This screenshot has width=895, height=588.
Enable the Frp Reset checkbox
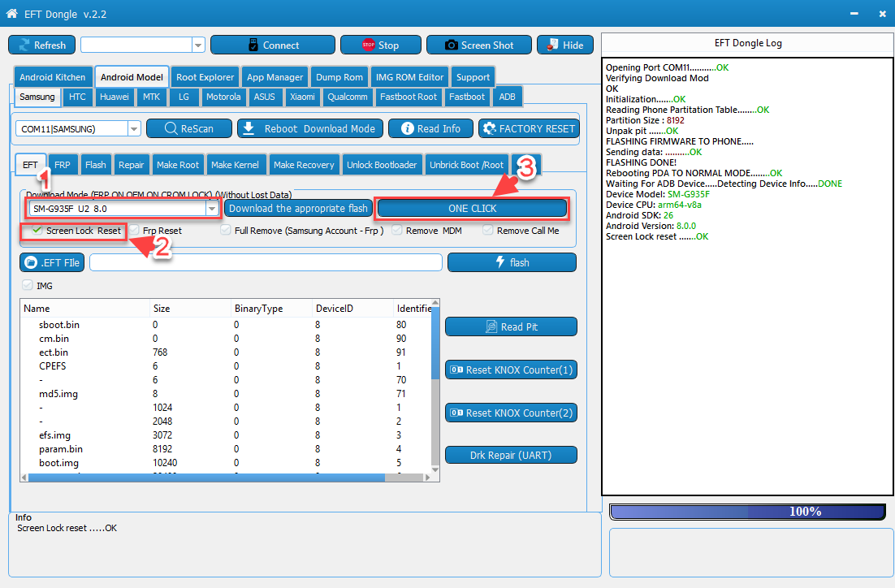coord(134,230)
